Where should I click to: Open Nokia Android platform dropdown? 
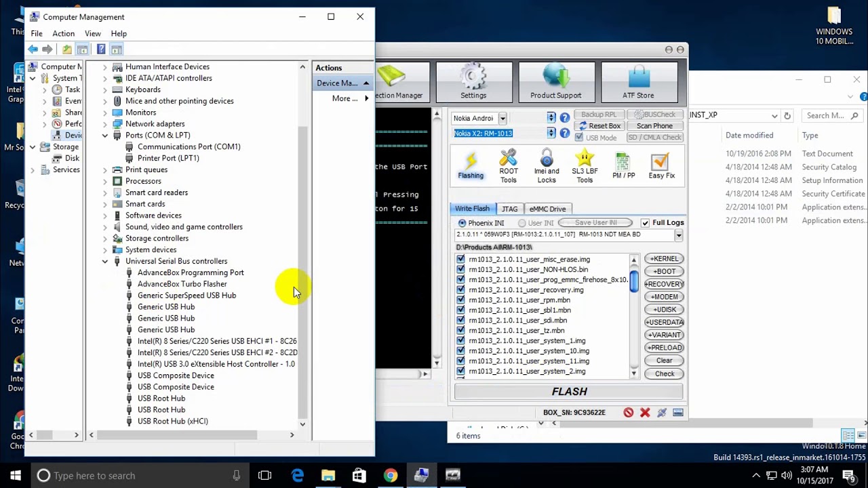click(502, 118)
